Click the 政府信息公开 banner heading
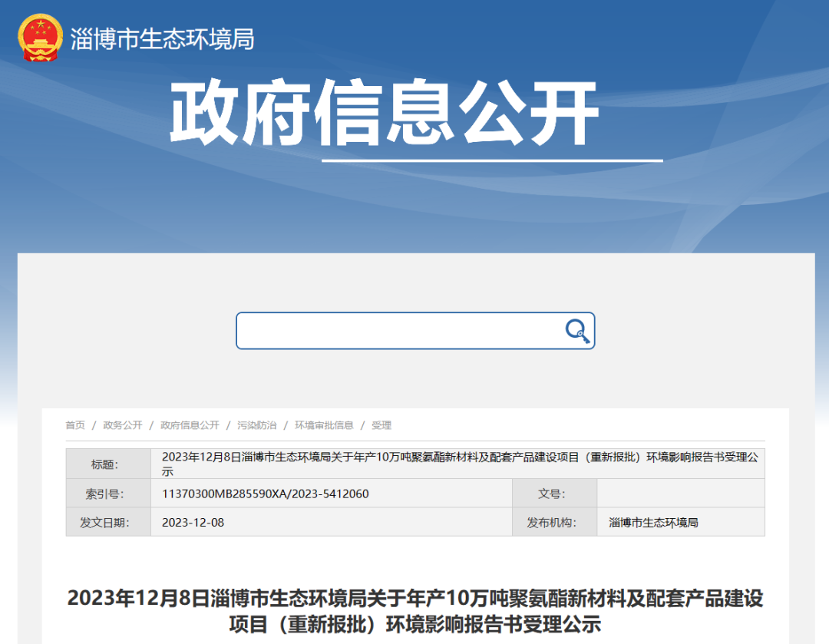829x644 pixels. pyautogui.click(x=384, y=114)
